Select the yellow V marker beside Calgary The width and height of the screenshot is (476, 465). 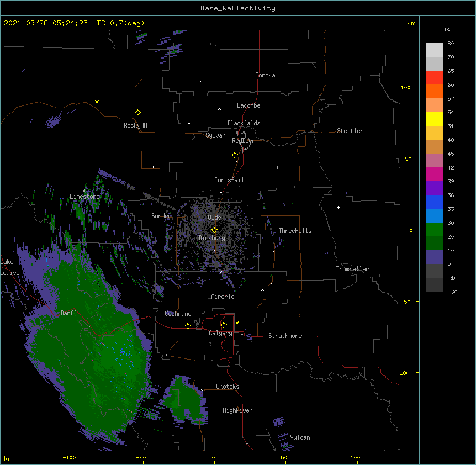[x=237, y=323]
